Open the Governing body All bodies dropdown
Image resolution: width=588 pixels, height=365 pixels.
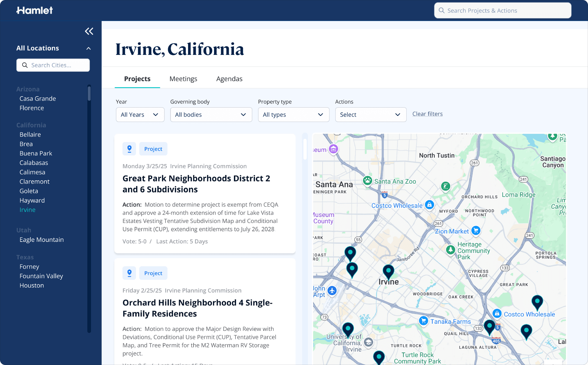(211, 114)
